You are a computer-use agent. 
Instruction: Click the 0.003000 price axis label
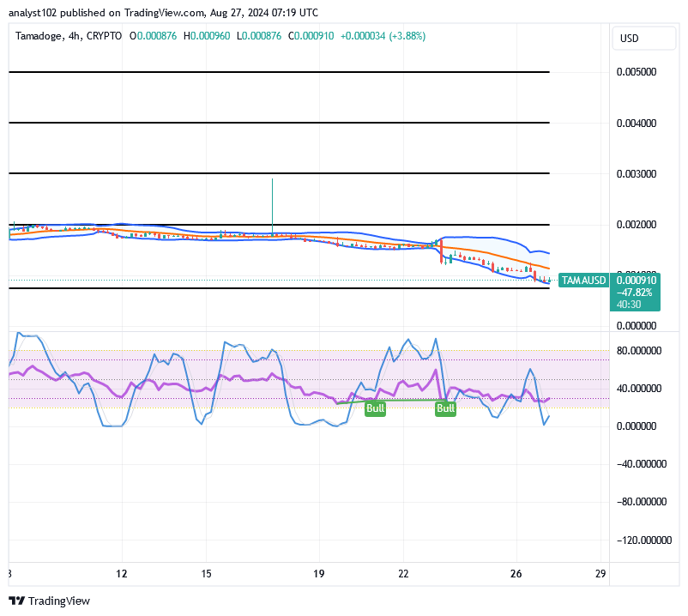(x=637, y=174)
